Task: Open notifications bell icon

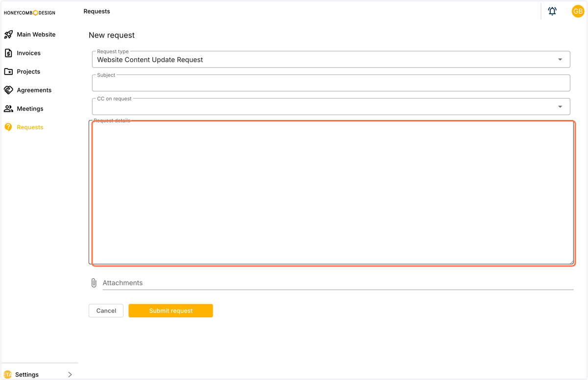Action: 552,11
